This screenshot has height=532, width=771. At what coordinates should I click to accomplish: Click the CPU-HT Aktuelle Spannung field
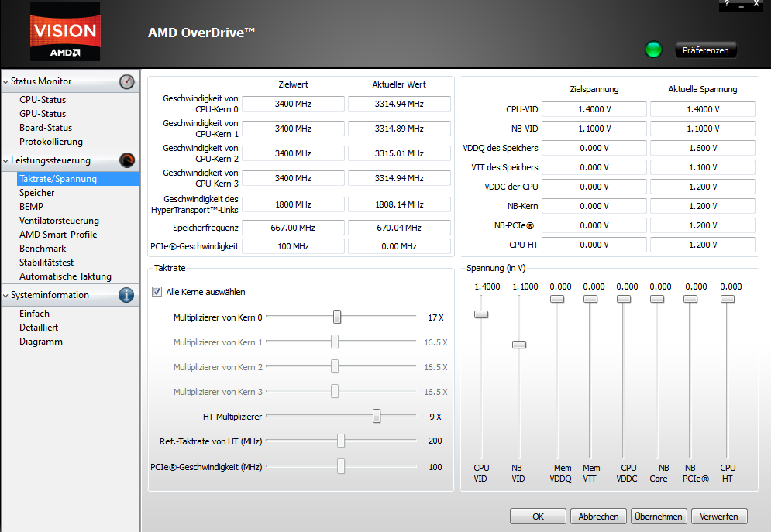tap(703, 245)
